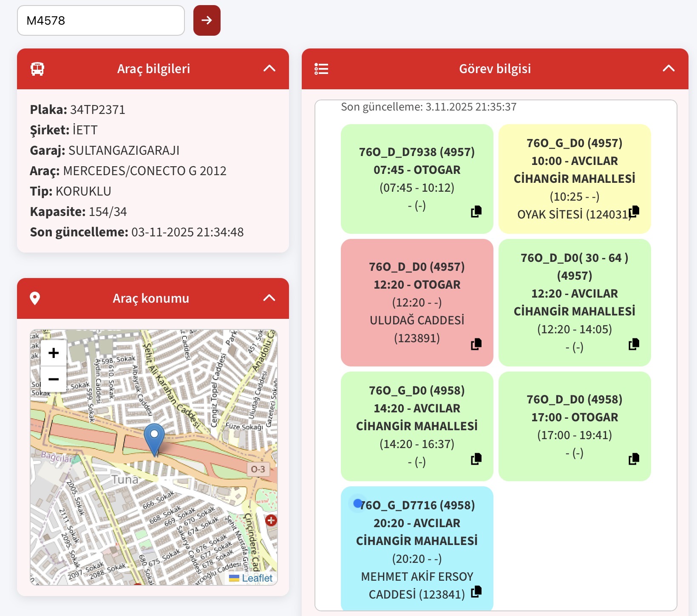Zoom out on the map

54,379
